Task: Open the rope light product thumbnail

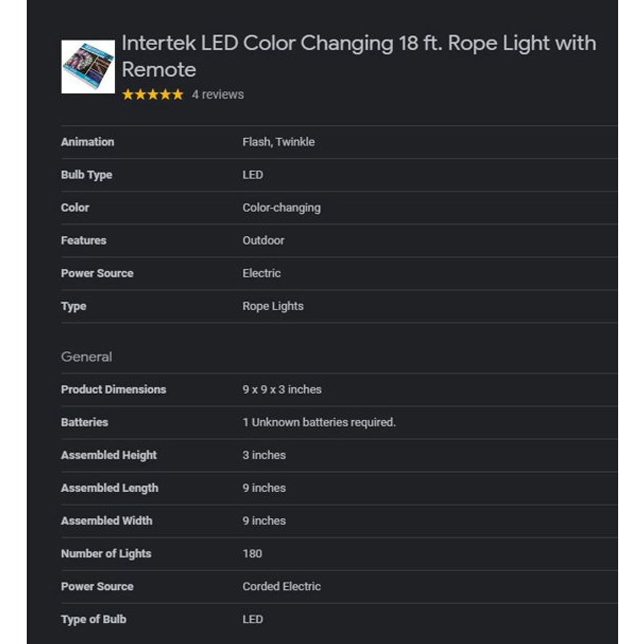Action: (88, 67)
